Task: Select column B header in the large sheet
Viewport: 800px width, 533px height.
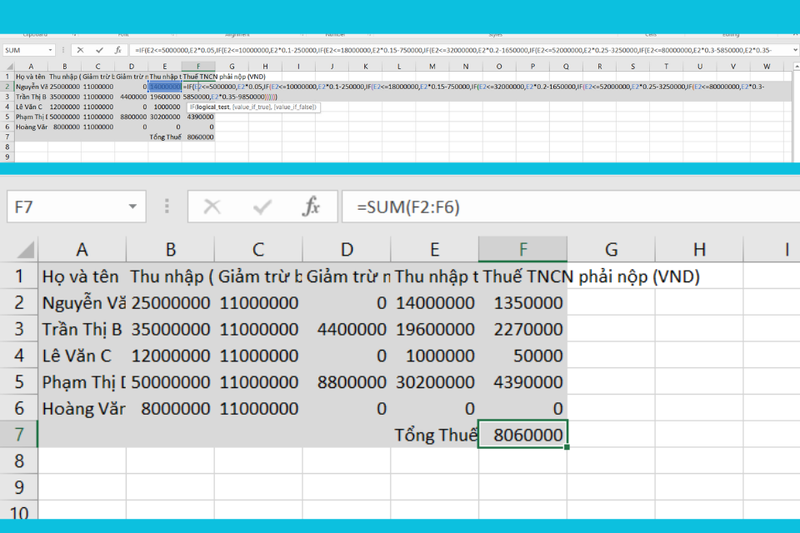Action: point(170,249)
